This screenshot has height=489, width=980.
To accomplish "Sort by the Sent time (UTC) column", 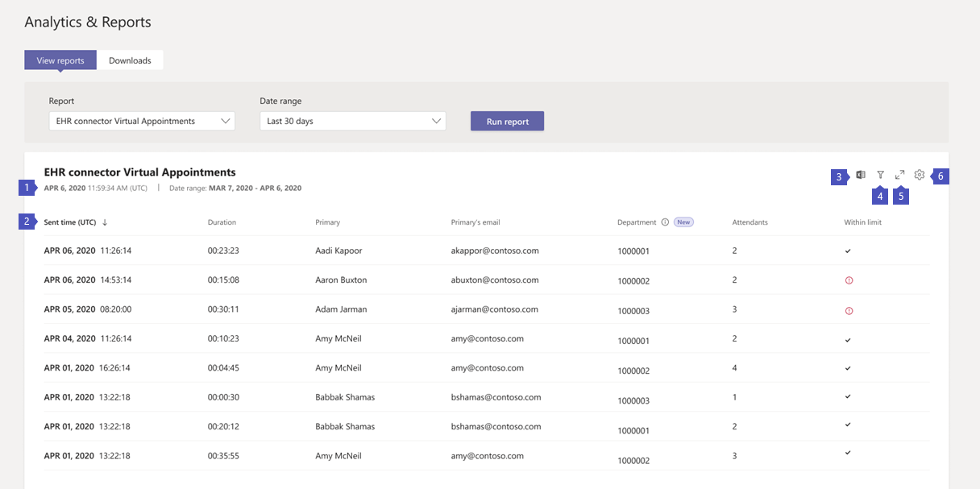I will pyautogui.click(x=70, y=222).
